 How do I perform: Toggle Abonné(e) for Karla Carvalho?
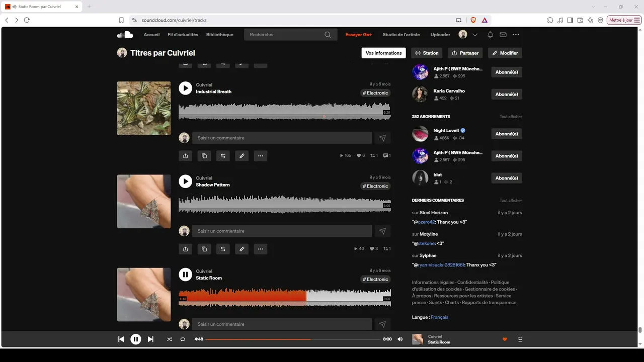[507, 94]
